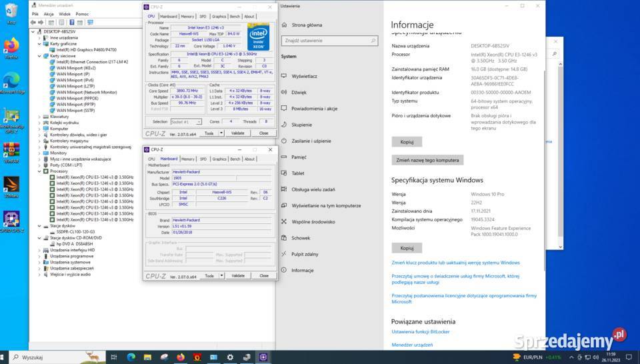Open Ustawienia funkcji BitLocker link
This screenshot has width=640, height=364.
coord(421,332)
